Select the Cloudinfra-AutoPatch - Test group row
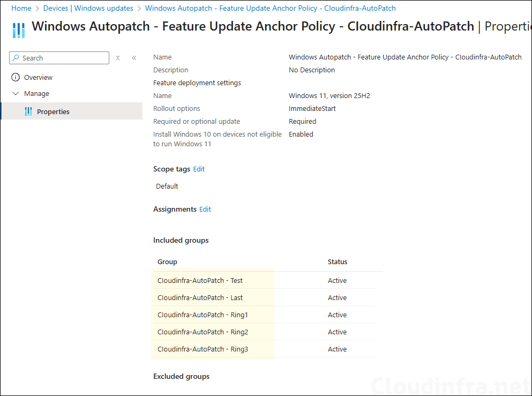This screenshot has width=532, height=396. 200,280
